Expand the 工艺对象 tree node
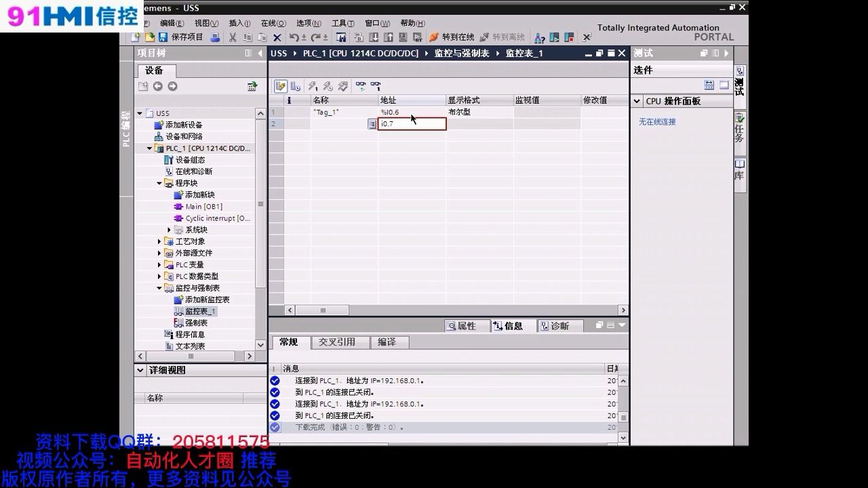 pyautogui.click(x=158, y=240)
